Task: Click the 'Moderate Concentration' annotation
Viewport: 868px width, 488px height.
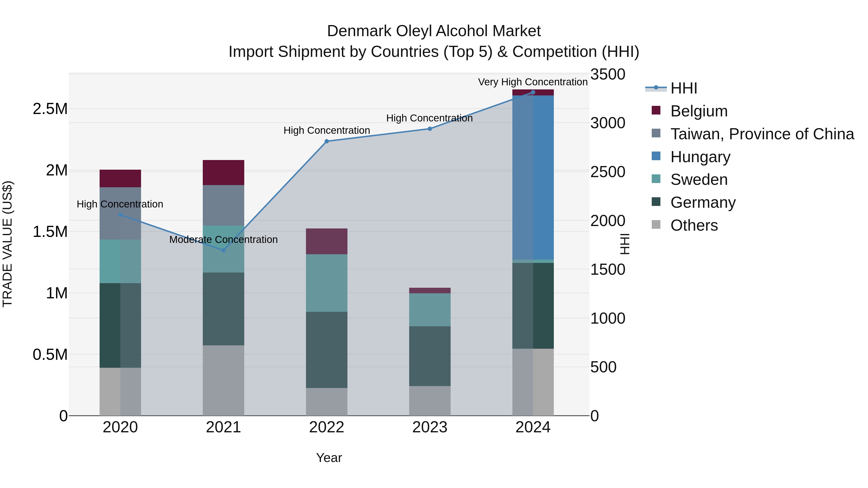Action: point(224,240)
